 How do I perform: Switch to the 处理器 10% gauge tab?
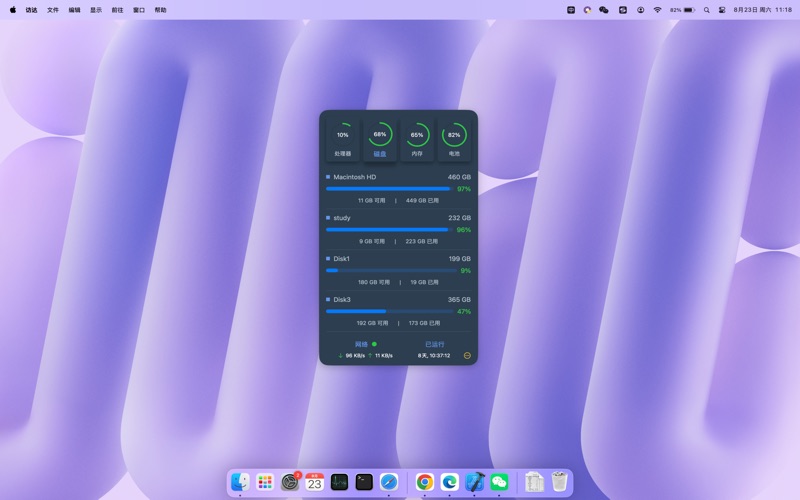click(x=342, y=139)
